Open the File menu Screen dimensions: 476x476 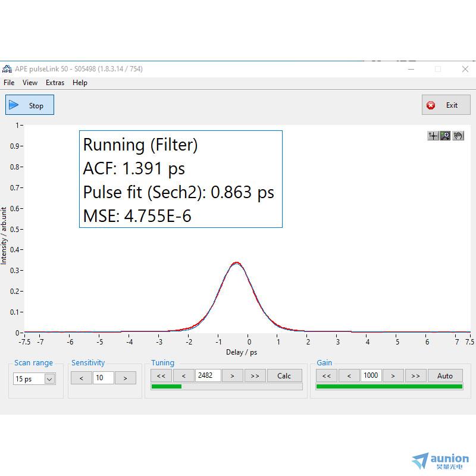9,83
